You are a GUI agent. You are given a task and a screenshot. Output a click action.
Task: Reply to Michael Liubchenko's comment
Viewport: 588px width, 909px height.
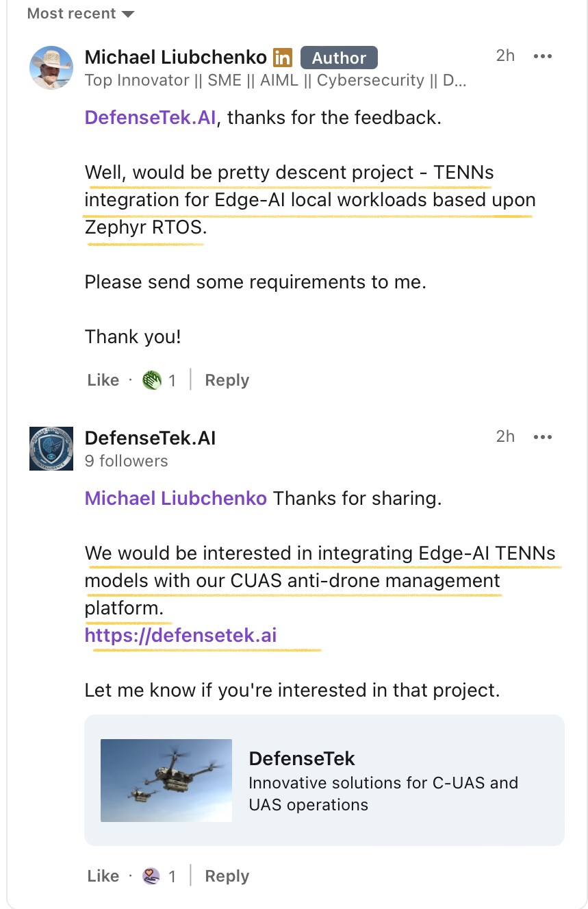tap(227, 380)
